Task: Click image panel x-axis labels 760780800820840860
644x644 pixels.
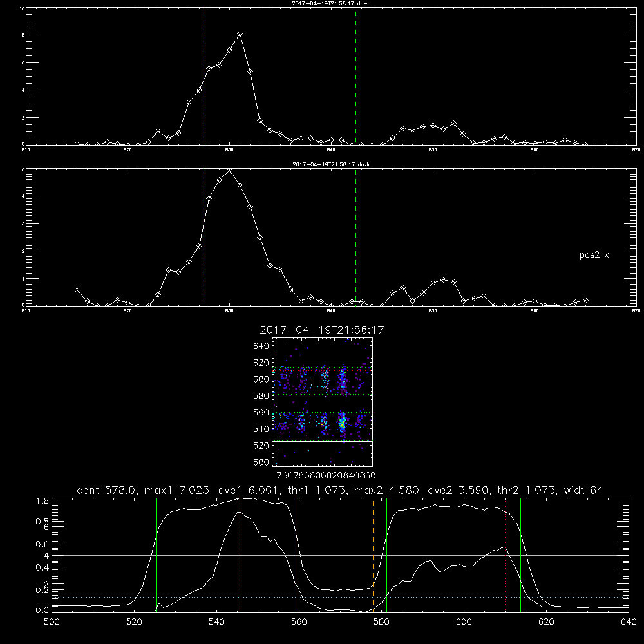Action: 327,475
